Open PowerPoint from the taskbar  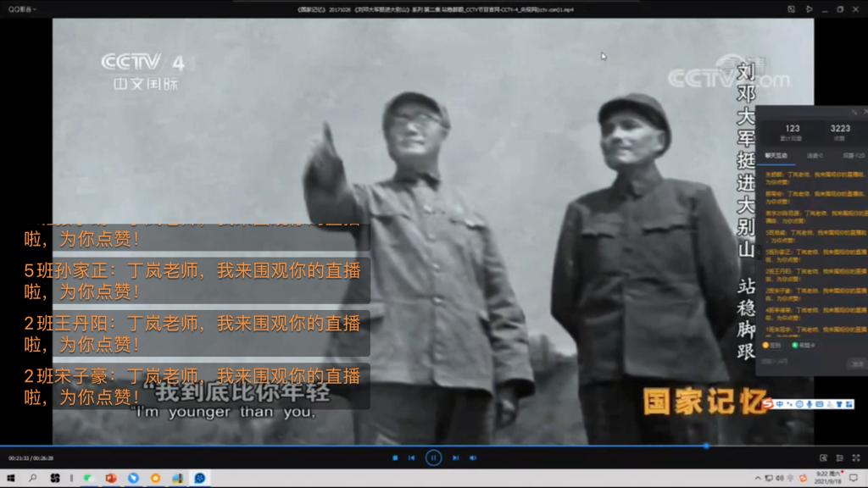pos(110,479)
